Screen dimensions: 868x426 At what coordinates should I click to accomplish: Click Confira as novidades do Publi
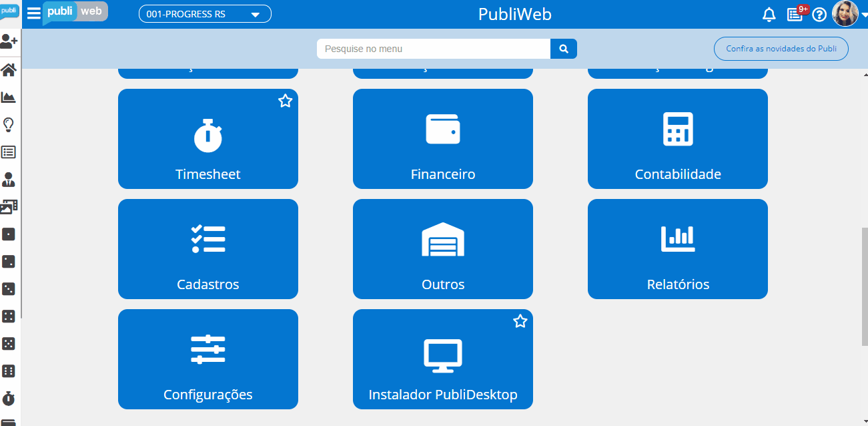point(781,49)
